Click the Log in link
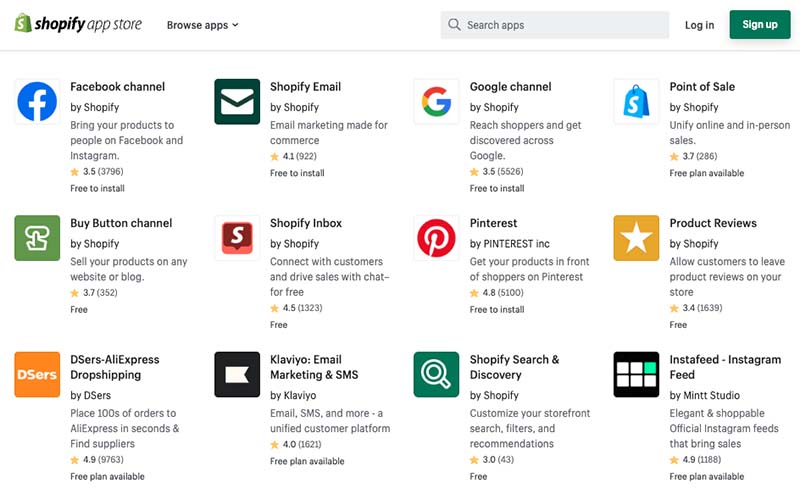Screen dimensions: 800x494 [x=699, y=25]
